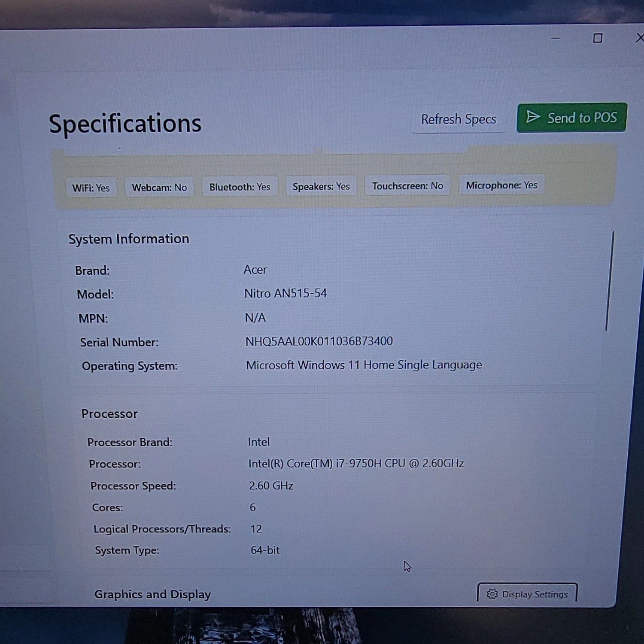Click the System Information section heading
The image size is (644, 644).
click(129, 239)
